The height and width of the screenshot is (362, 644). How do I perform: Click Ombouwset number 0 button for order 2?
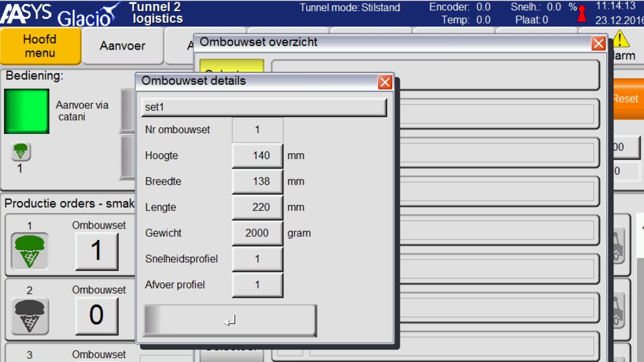[x=97, y=316]
